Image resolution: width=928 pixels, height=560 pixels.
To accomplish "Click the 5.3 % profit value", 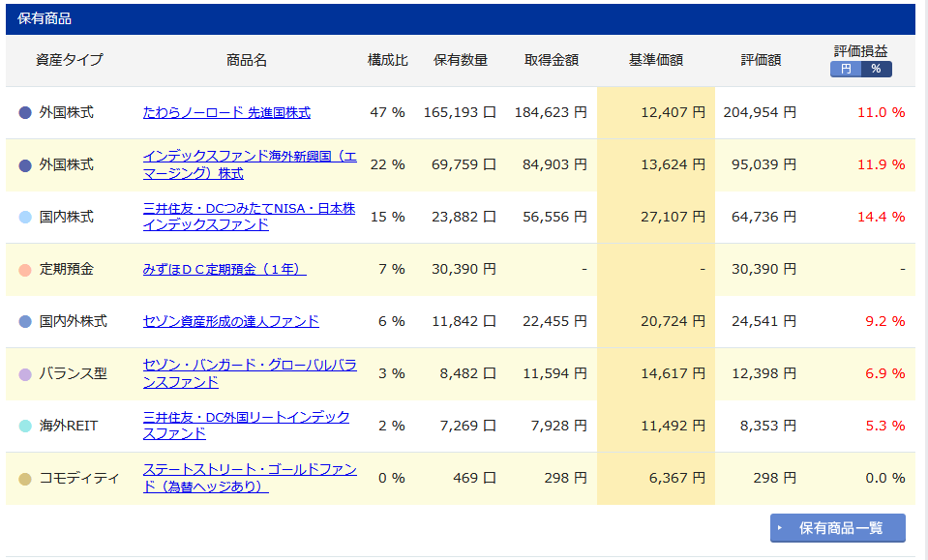I will 885,426.
